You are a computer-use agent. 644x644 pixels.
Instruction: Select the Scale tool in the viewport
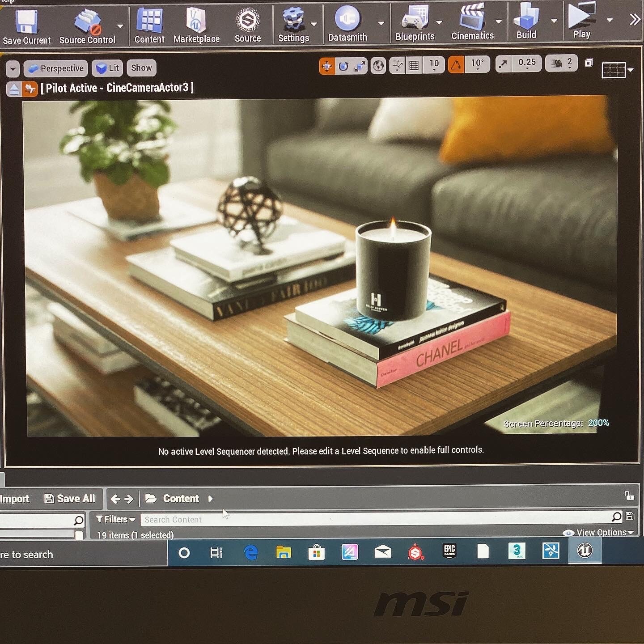(359, 65)
